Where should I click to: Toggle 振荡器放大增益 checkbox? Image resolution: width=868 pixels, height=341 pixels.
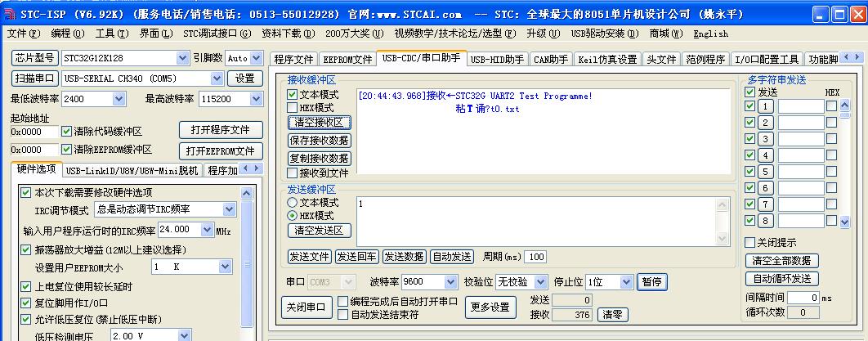point(25,249)
